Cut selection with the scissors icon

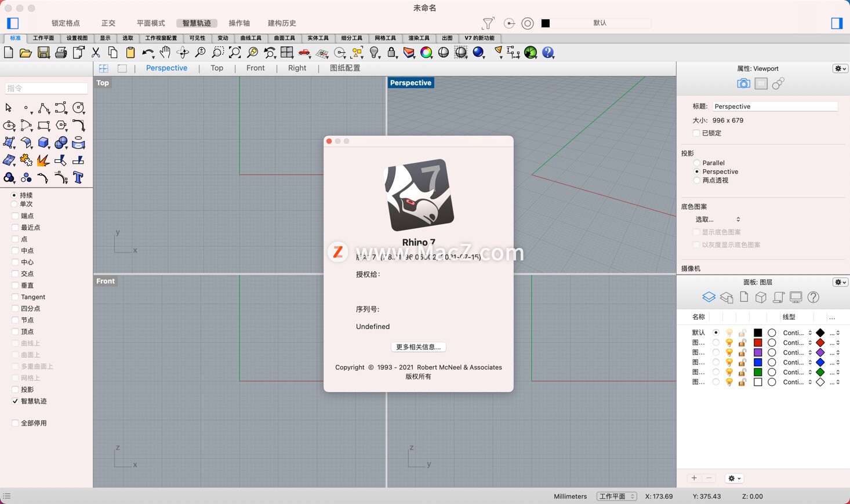tap(96, 53)
